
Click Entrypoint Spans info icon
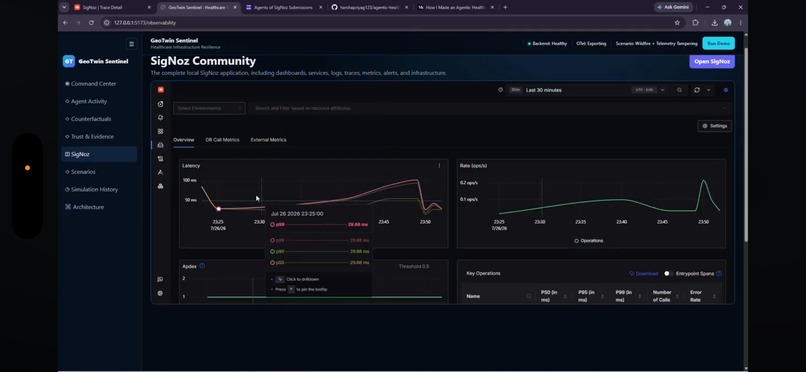719,273
